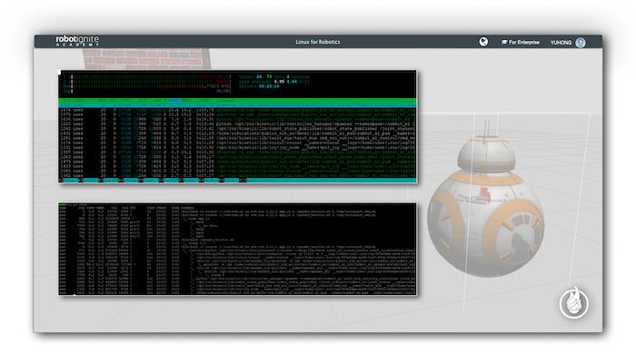Click Help in htop function bar
This screenshot has width=636, height=364.
[70, 181]
